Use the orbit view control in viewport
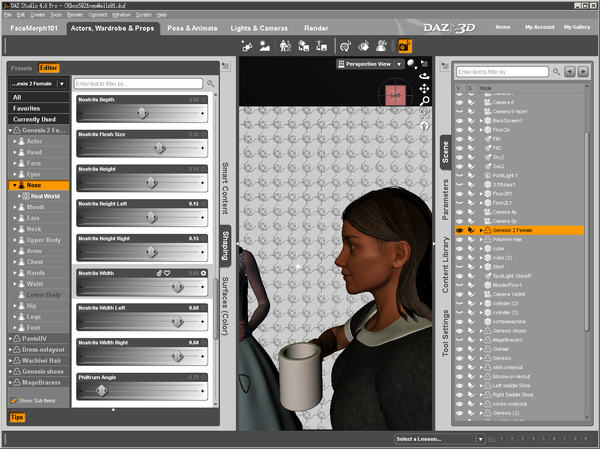The height and width of the screenshot is (449, 600). point(424,76)
